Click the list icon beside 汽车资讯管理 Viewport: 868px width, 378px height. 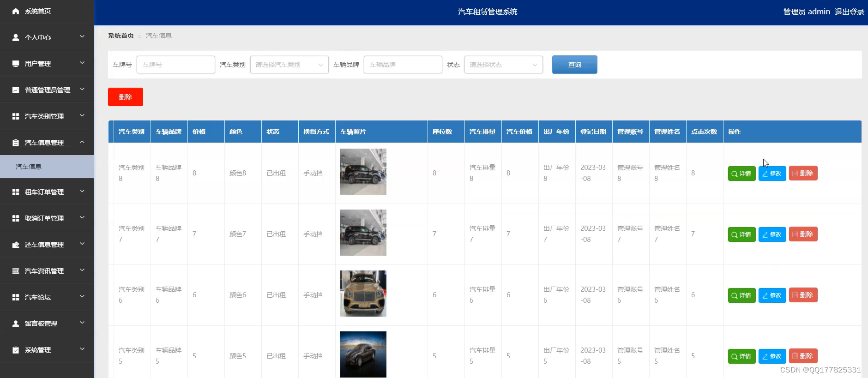[16, 271]
